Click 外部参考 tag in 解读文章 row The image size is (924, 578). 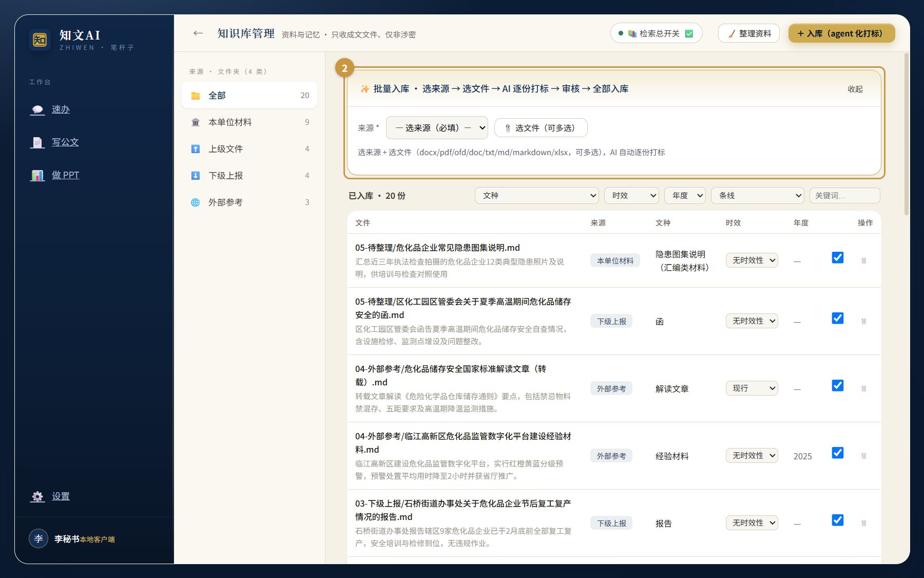tap(611, 388)
